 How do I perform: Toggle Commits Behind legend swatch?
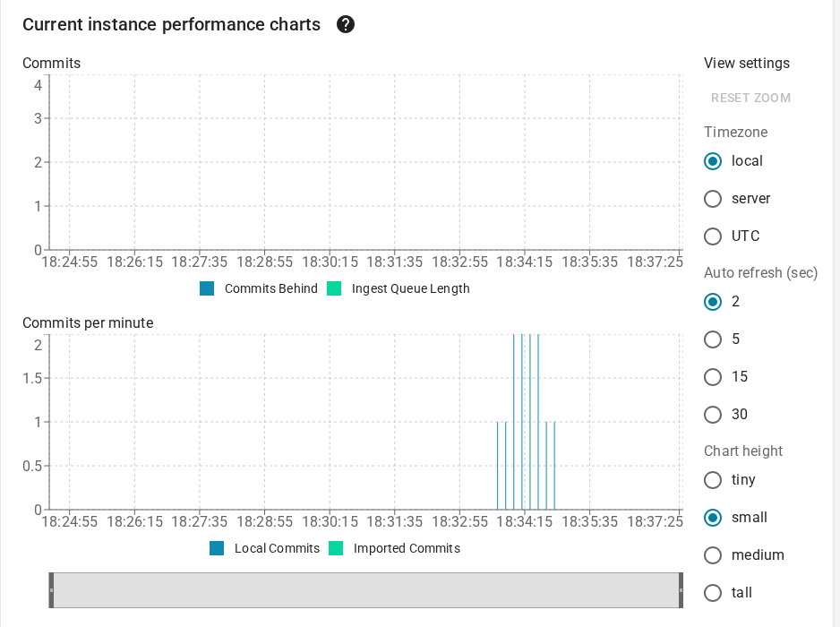coord(207,288)
